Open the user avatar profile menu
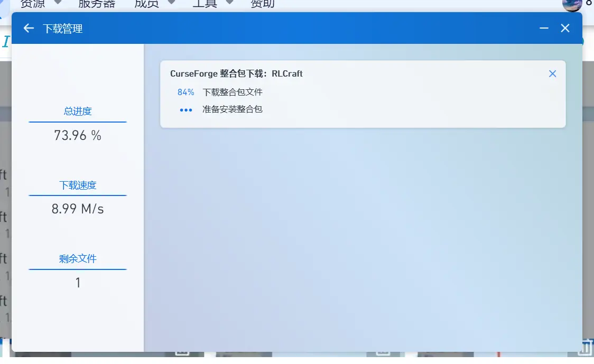This screenshot has height=364, width=594. (572, 5)
